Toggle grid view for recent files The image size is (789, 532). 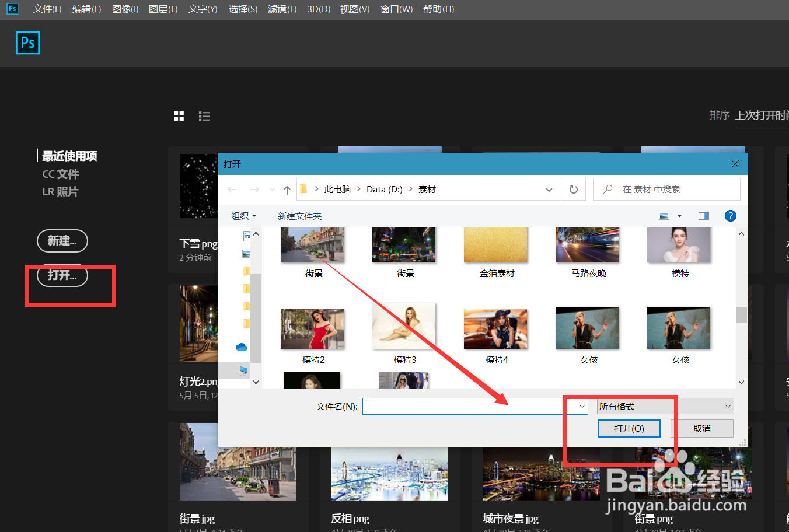(179, 116)
